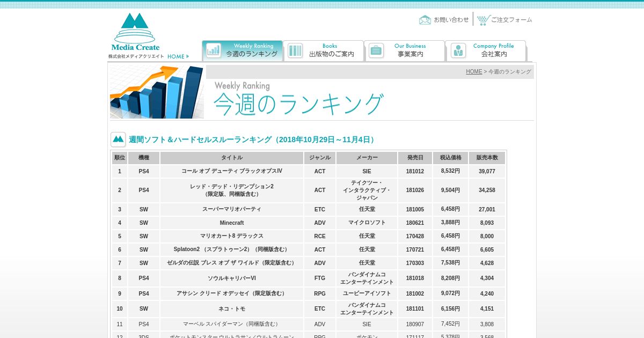
Task: Click the タイトル column header
Action: 232,158
